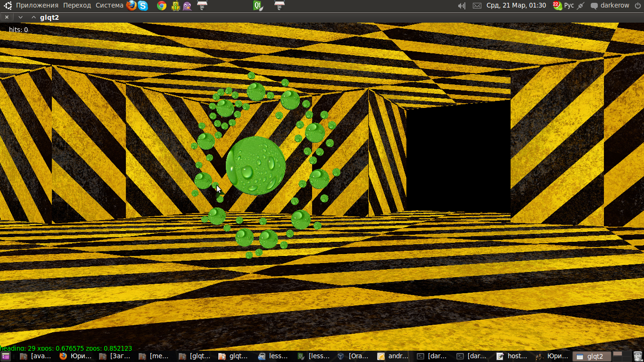Open the Приложения menu

37,6
